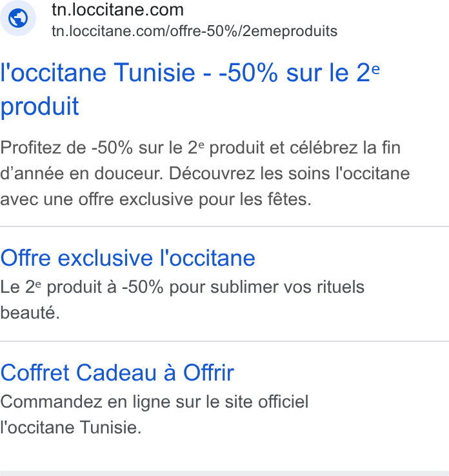
Task: Click the 'Profitez de -50%' description text
Action: coord(205,174)
